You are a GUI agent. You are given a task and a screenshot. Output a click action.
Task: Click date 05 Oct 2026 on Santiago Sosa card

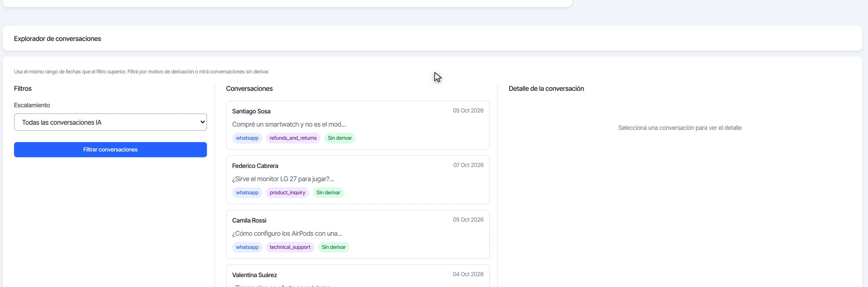point(468,110)
